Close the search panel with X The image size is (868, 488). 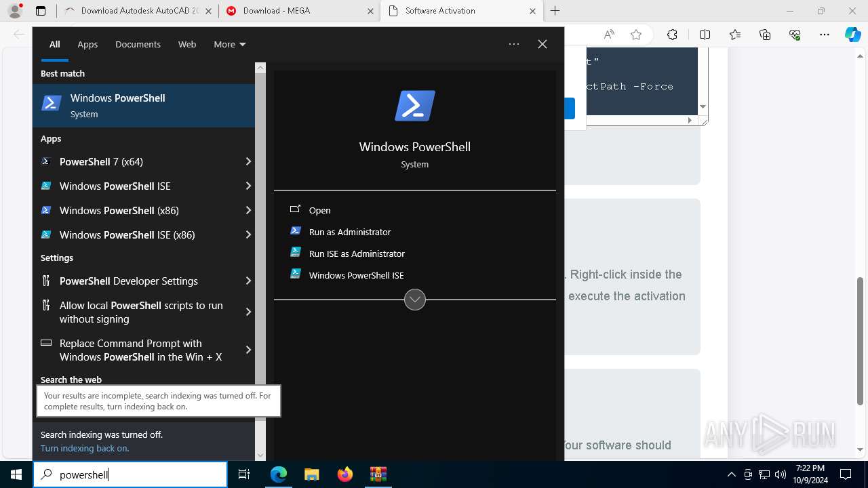(x=542, y=44)
